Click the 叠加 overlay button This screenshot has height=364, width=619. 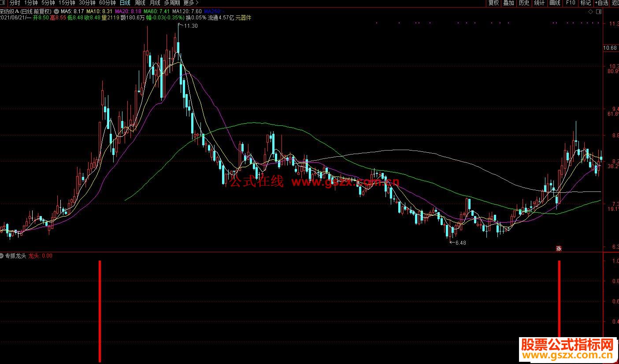(509, 3)
